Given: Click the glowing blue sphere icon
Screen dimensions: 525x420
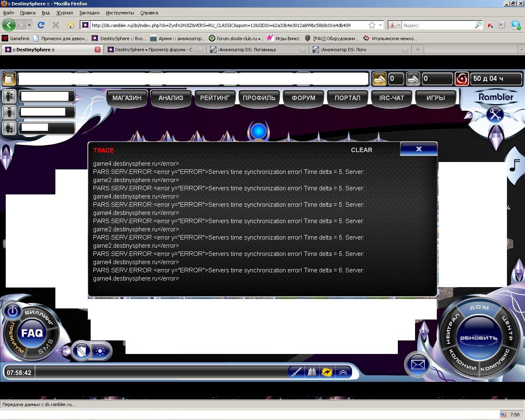Looking at the screenshot, I should (x=258, y=132).
